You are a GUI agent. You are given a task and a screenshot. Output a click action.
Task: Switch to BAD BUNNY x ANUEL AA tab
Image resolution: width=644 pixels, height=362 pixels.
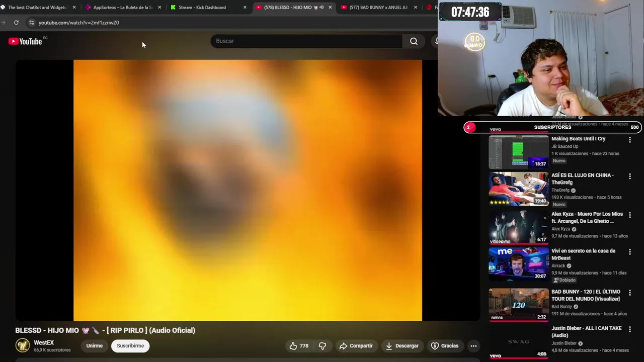click(x=378, y=8)
